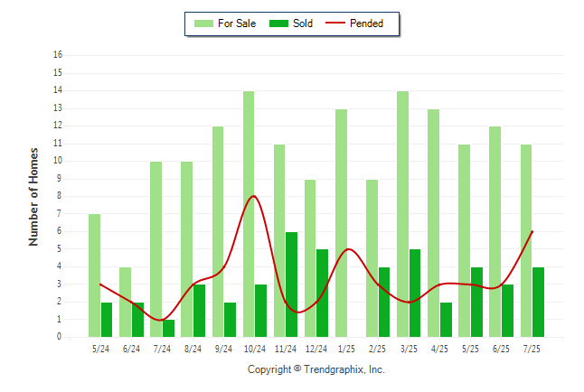This screenshot has height=392, width=584.
Task: Select the 6/24 For Sale bar
Action: (125, 302)
